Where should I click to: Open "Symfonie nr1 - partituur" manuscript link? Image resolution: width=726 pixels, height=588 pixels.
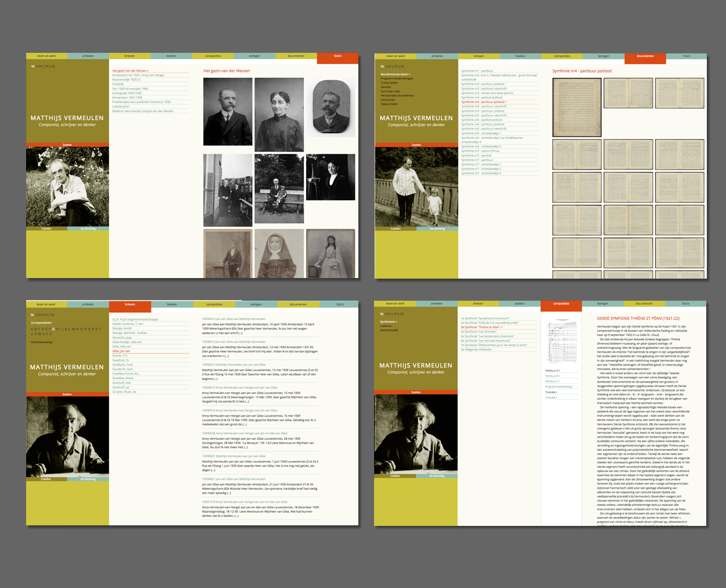pyautogui.click(x=477, y=71)
